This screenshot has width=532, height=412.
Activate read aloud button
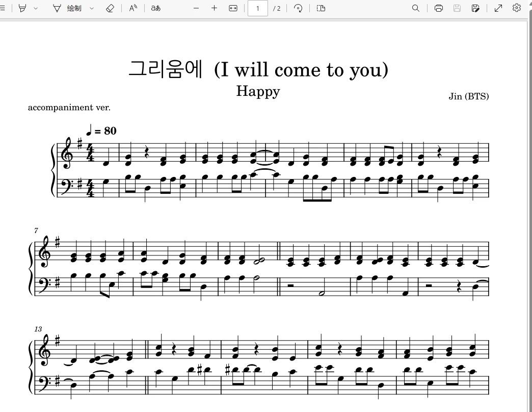coord(133,8)
